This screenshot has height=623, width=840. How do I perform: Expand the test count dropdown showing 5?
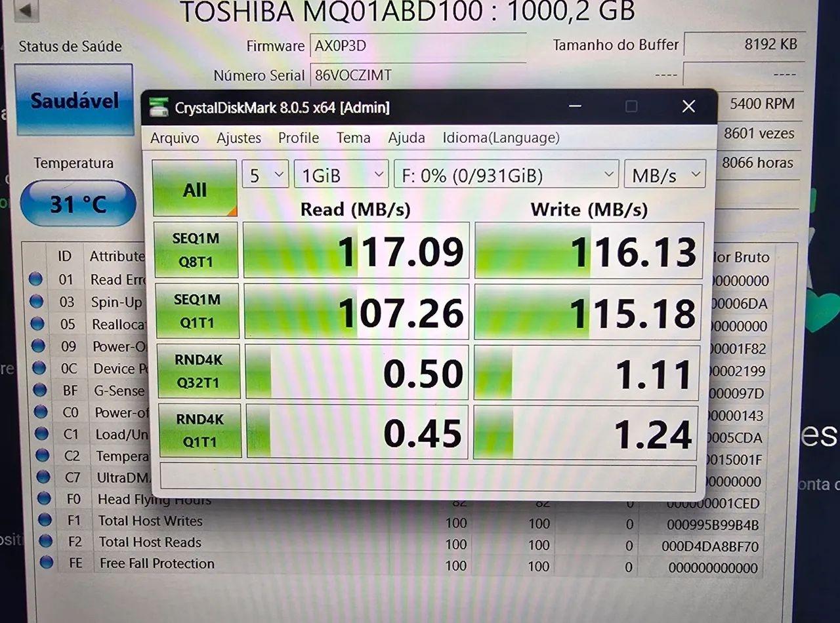(x=265, y=174)
